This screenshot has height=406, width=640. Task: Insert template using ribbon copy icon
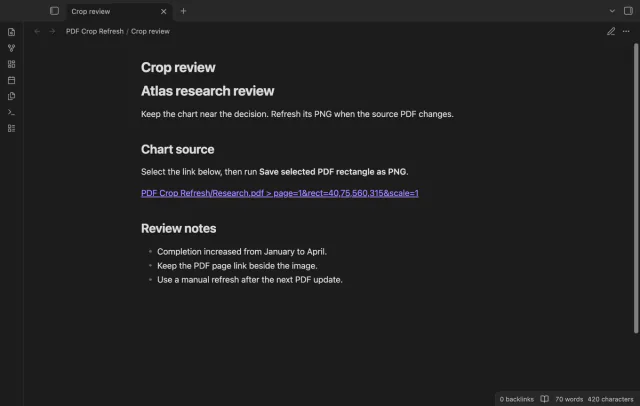(11, 96)
